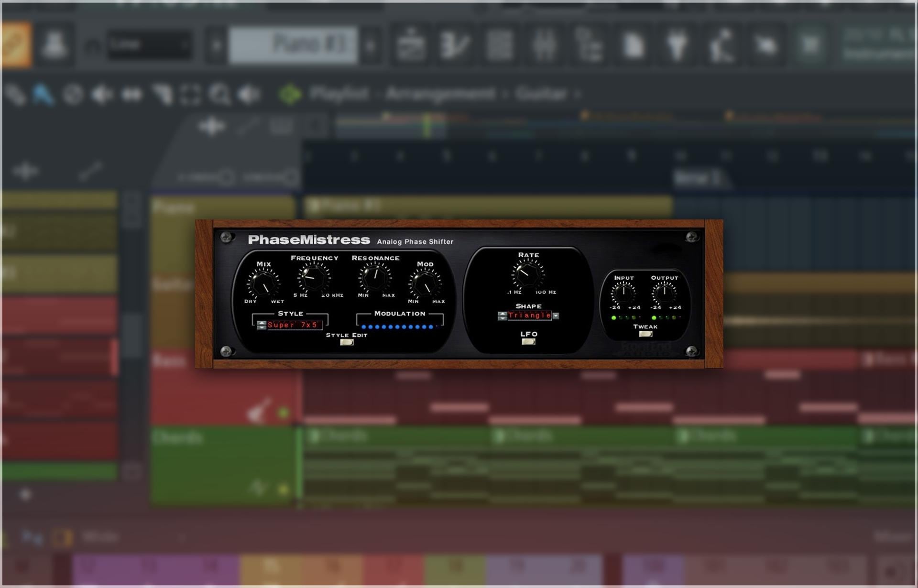Screen dimensions: 918x588
Task: Select the magnifier Zoom tool
Action: [220, 95]
